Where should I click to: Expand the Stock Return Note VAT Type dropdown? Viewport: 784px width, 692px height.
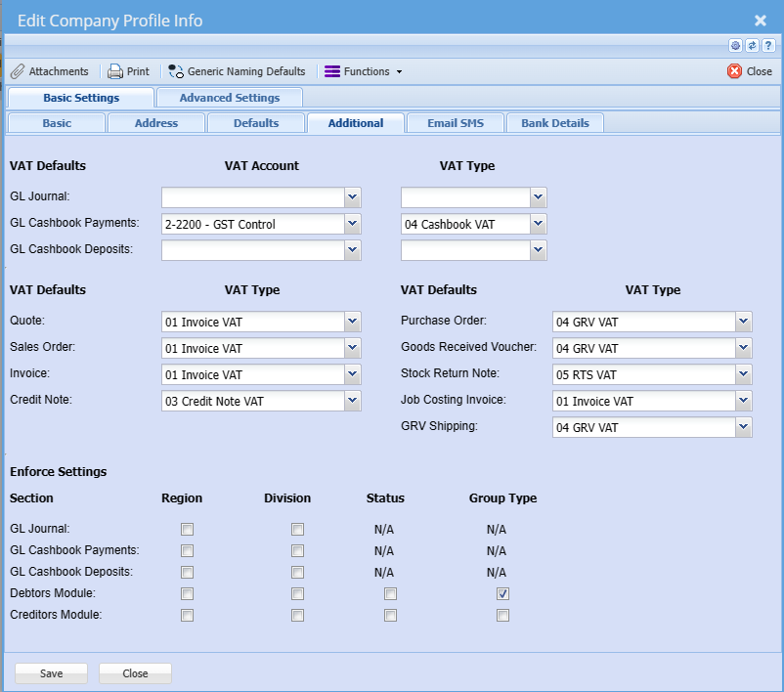[744, 374]
